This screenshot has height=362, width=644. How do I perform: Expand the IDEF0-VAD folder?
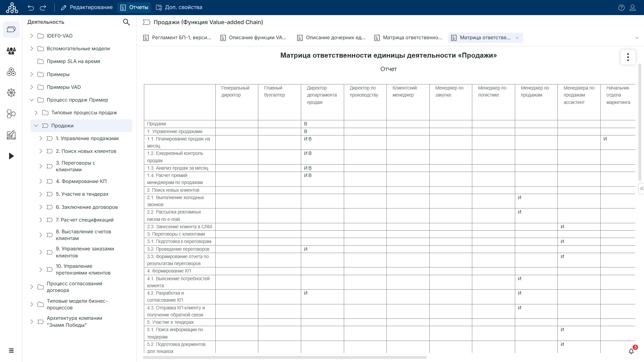32,36
